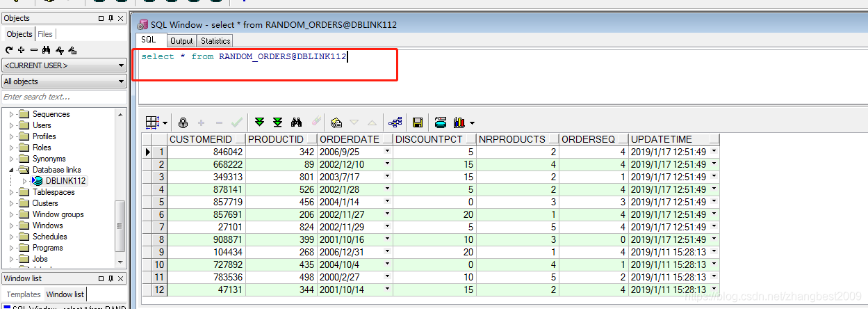Image resolution: width=868 pixels, height=309 pixels.
Task: Select the Window groups folder
Action: [x=58, y=214]
